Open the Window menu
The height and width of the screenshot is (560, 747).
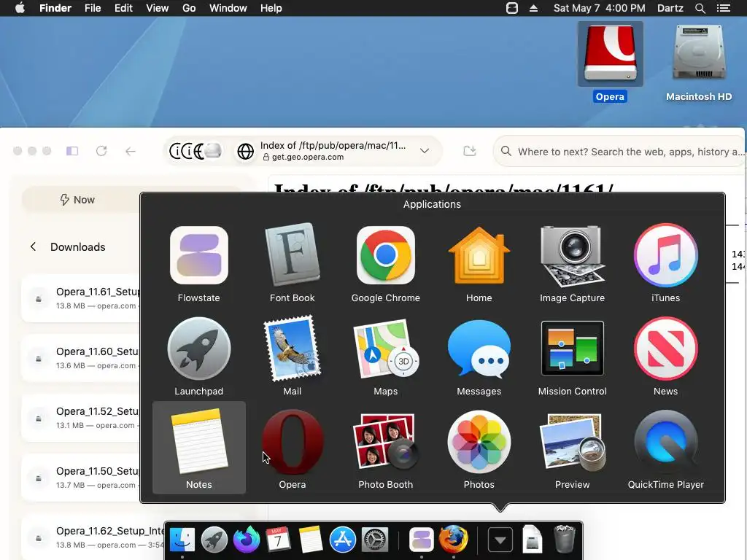pos(228,8)
